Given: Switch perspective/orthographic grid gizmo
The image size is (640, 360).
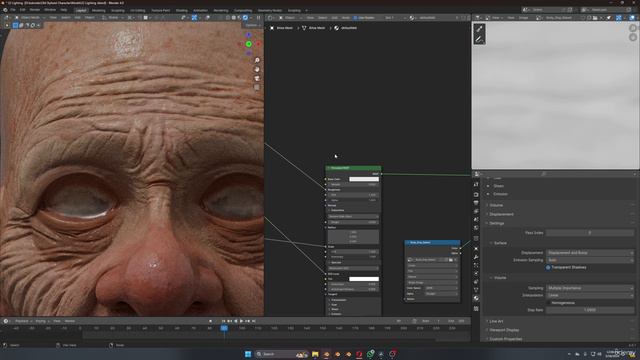Looking at the screenshot, I should click(257, 87).
